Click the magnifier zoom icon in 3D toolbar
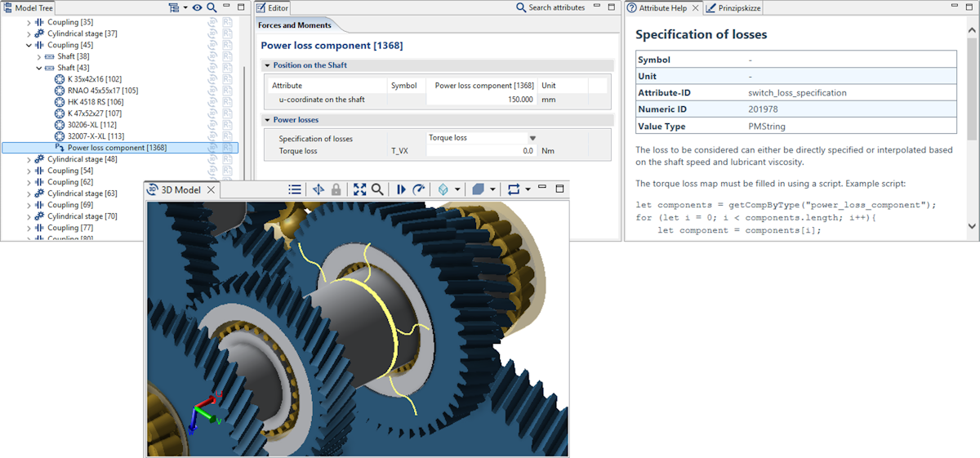Screen dimensions: 980x458 pyautogui.click(x=377, y=189)
